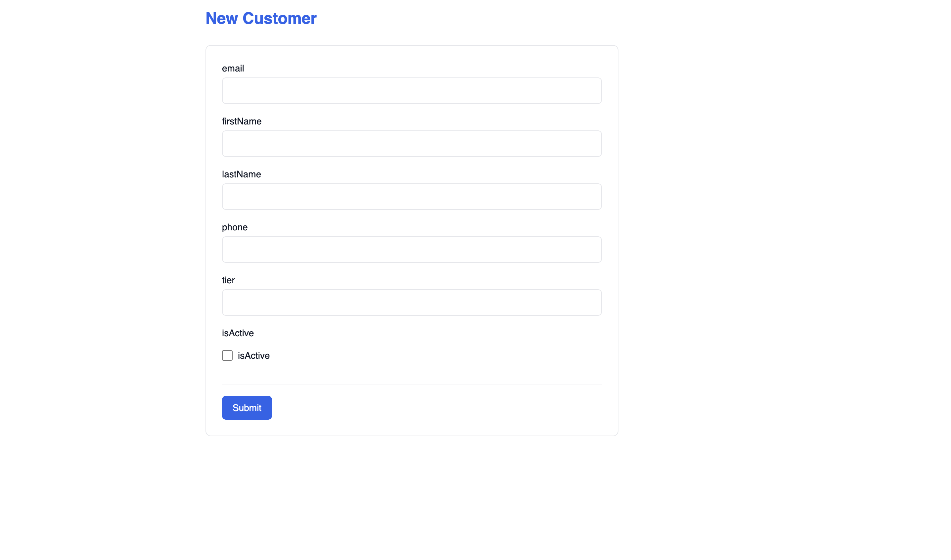Click the firstName label text
Image resolution: width=951 pixels, height=560 pixels.
[x=241, y=121]
